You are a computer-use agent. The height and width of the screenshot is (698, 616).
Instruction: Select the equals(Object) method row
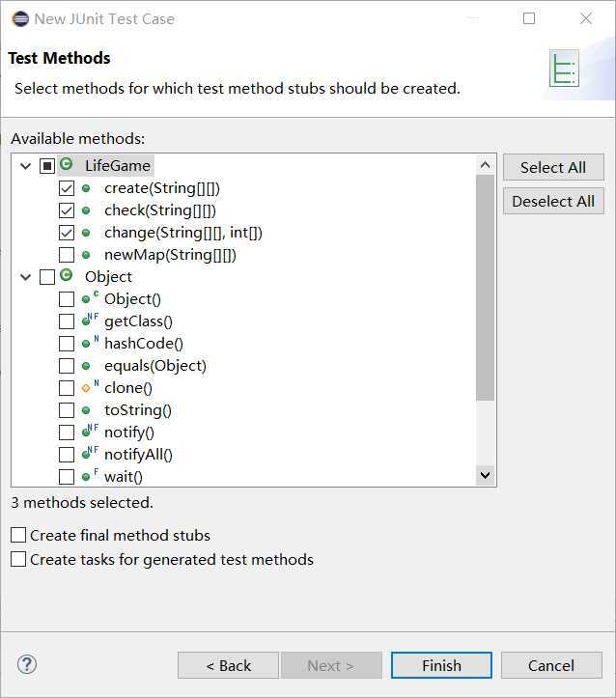point(154,366)
